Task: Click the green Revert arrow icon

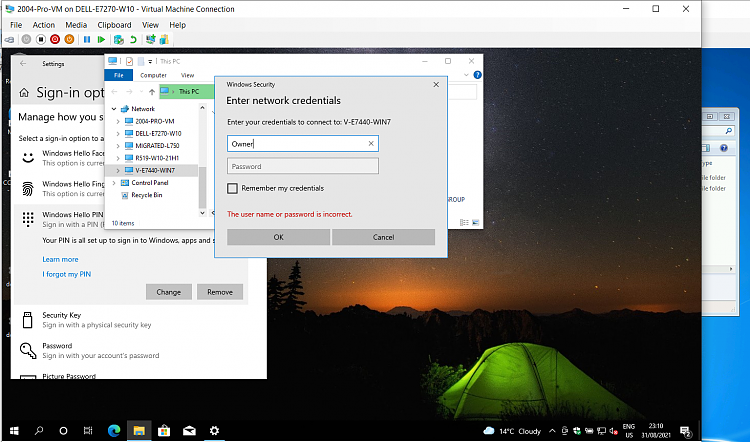Action: coord(133,40)
